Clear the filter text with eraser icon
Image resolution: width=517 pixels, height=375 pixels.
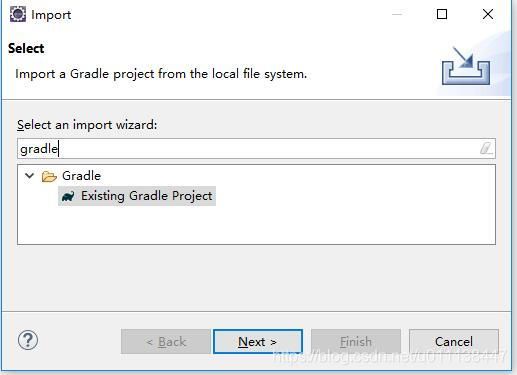coord(486,148)
